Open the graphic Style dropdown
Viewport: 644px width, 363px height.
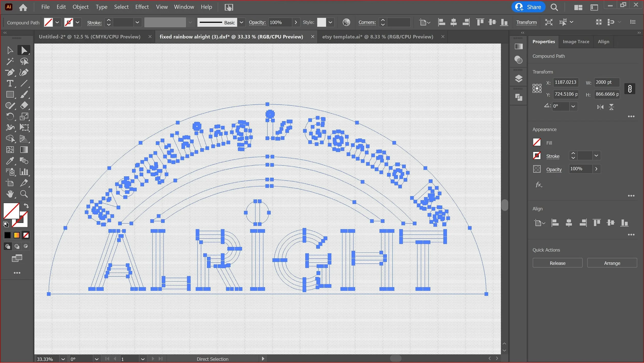pyautogui.click(x=330, y=22)
